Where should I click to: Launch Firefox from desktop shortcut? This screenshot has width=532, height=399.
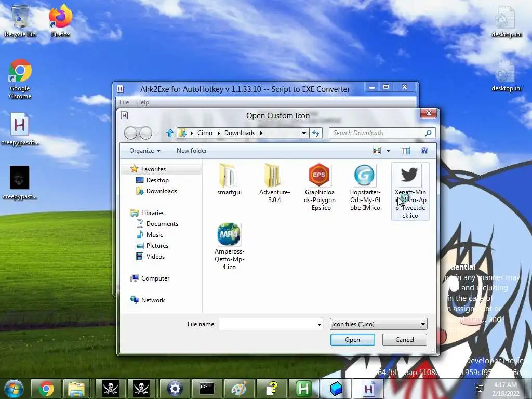pos(60,21)
